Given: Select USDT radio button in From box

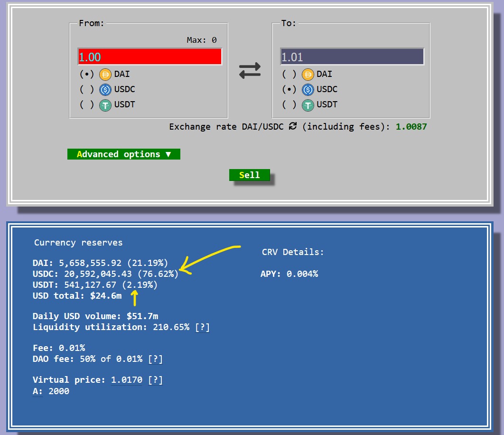Looking at the screenshot, I should [87, 105].
